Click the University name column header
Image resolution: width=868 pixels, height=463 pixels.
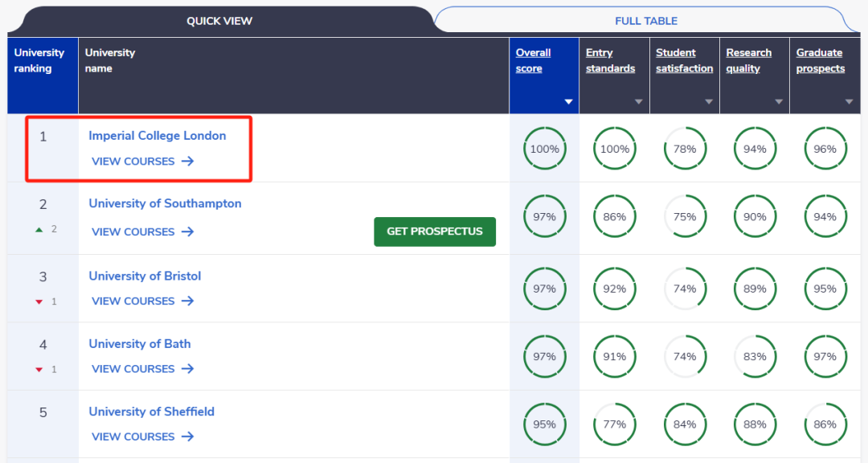(293, 76)
